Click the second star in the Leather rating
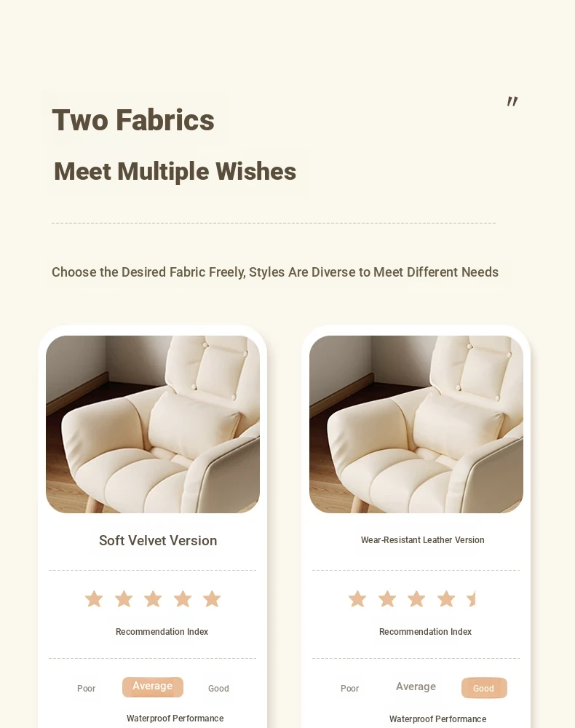This screenshot has height=728, width=575. (387, 598)
